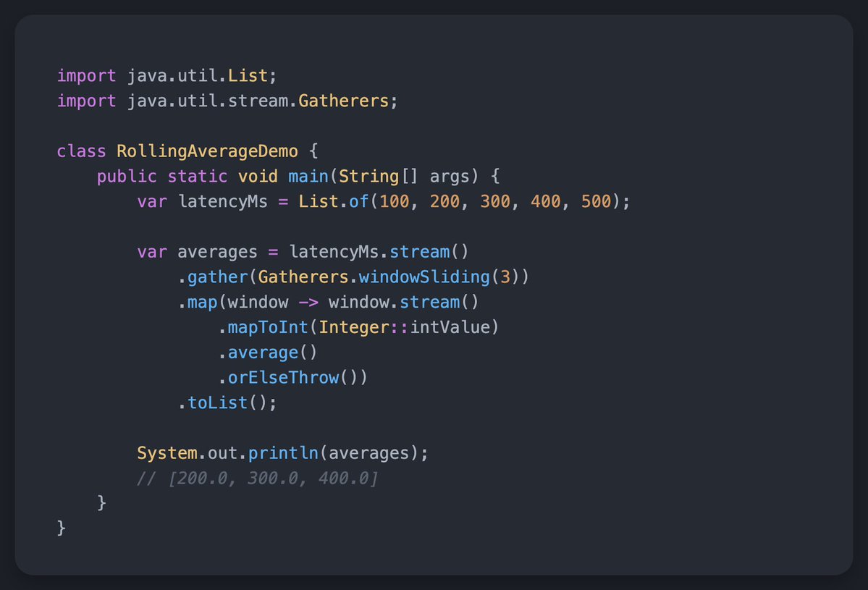Click the 'args' parameter name
The width and height of the screenshot is (868, 590).
450,177
